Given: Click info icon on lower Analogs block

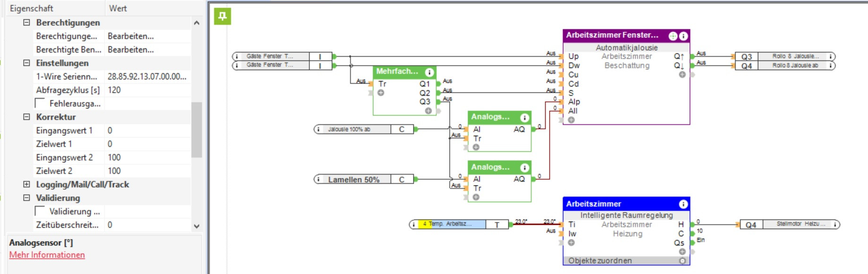Looking at the screenshot, I should (524, 168).
